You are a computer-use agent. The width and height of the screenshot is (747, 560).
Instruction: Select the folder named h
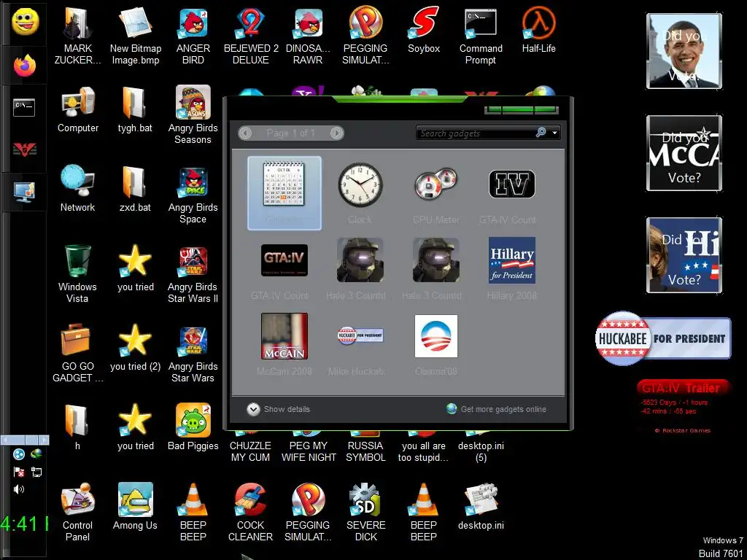77,427
